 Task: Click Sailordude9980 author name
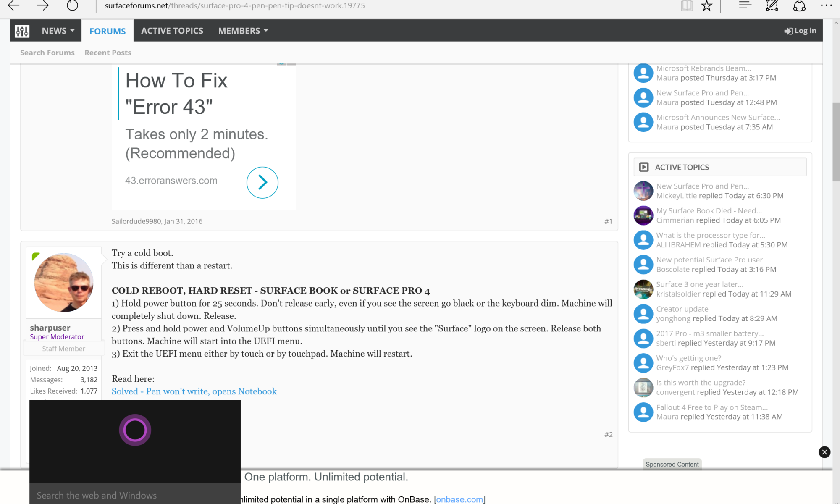(x=136, y=221)
